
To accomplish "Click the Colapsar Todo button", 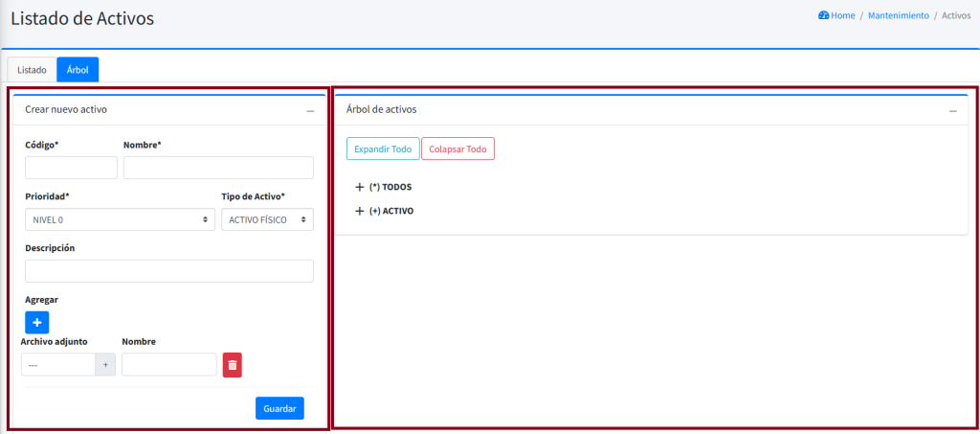I will (457, 149).
